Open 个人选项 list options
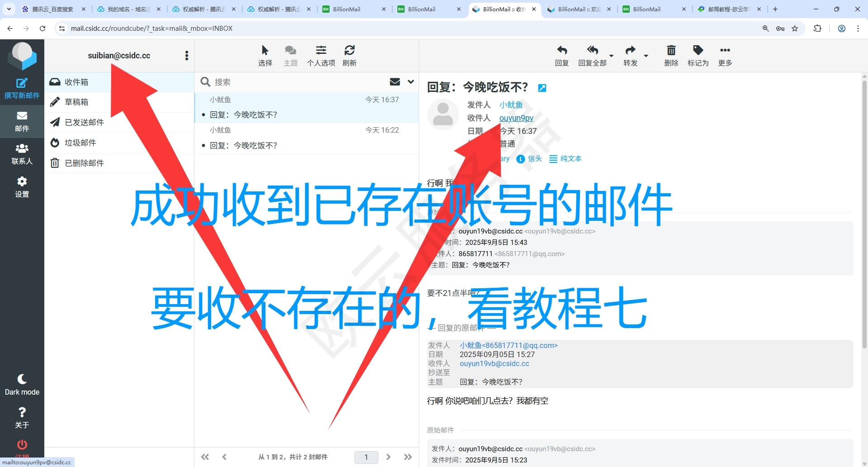 [x=321, y=56]
